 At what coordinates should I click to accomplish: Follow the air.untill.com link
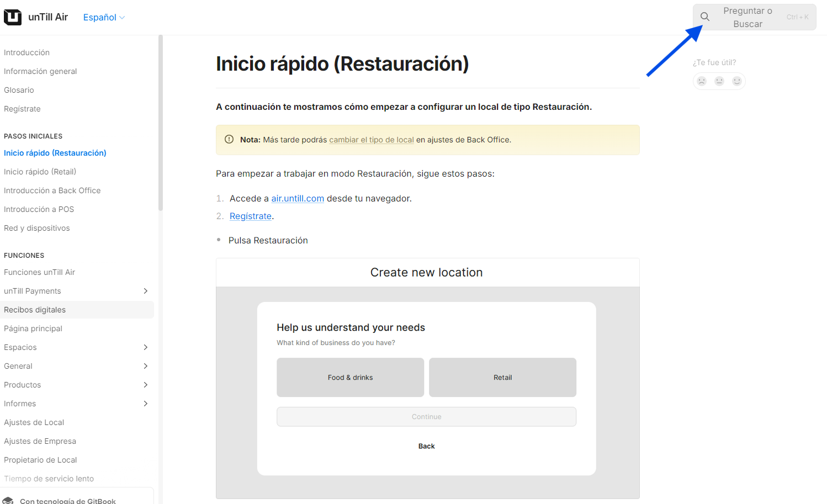[x=298, y=198]
